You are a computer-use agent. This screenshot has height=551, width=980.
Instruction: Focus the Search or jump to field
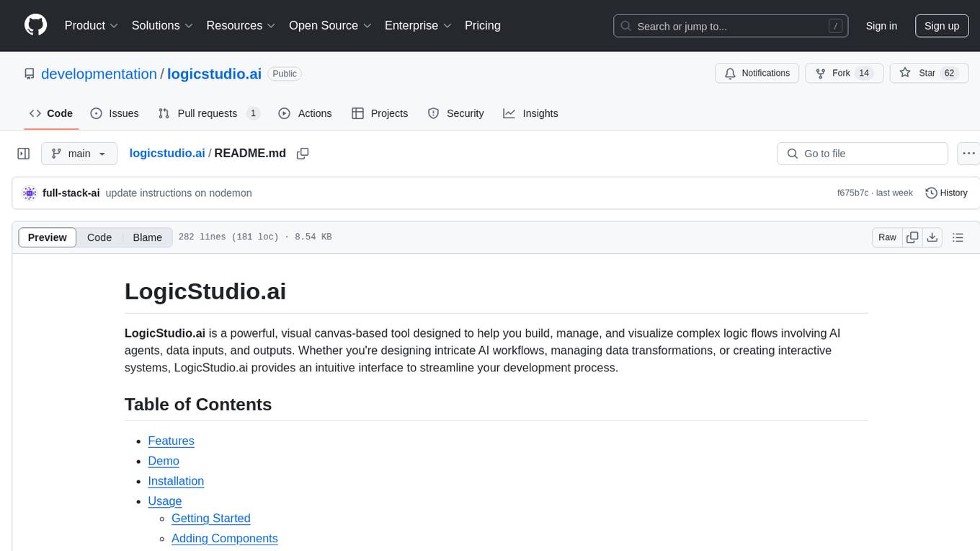tap(731, 26)
